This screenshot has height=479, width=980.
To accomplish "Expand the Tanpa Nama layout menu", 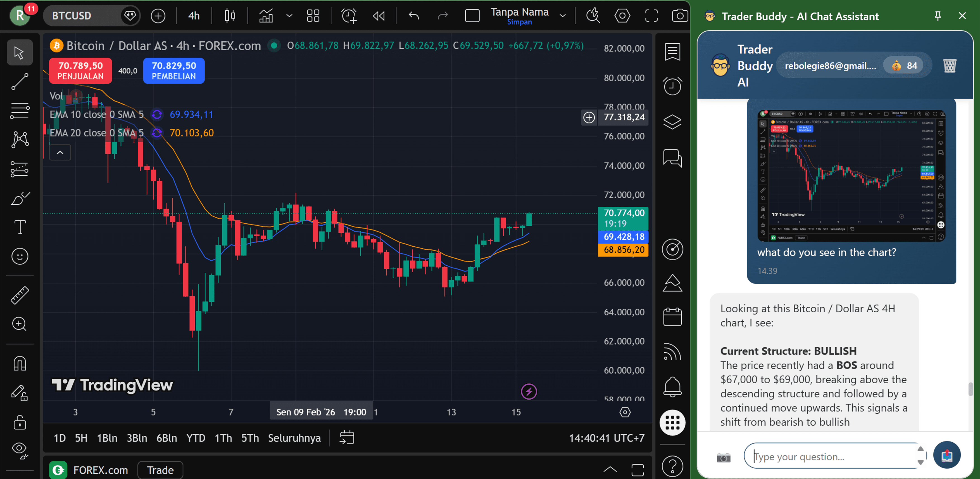I will [562, 16].
